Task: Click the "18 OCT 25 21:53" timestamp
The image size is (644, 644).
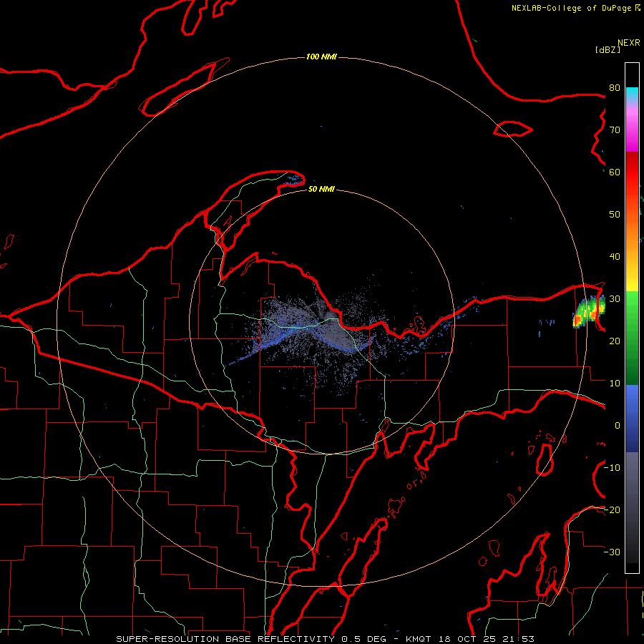Action: point(486,639)
